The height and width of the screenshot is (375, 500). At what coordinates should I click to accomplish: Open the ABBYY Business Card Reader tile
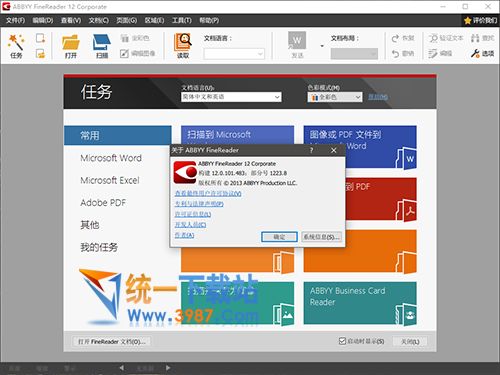(360, 303)
